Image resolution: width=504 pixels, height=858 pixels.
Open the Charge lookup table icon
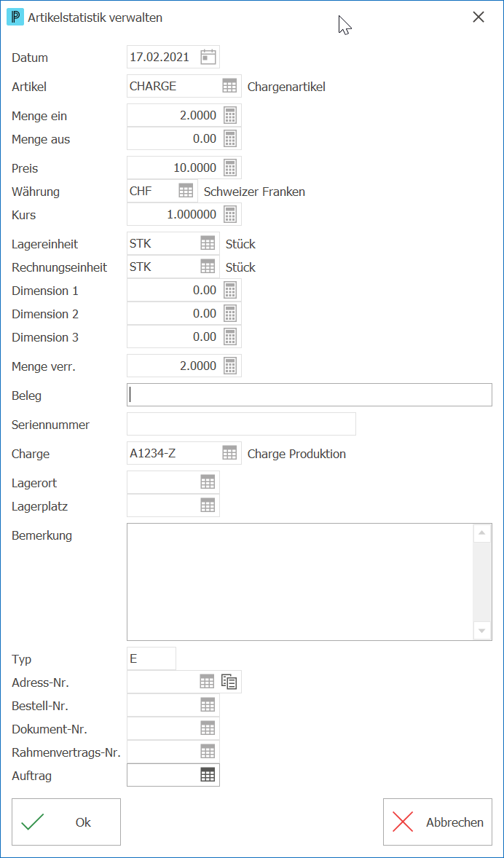230,453
